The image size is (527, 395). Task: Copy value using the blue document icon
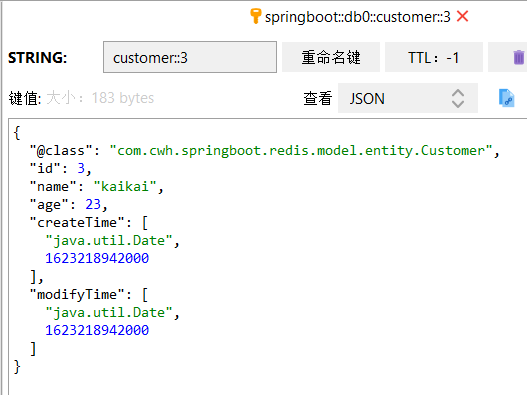[506, 98]
